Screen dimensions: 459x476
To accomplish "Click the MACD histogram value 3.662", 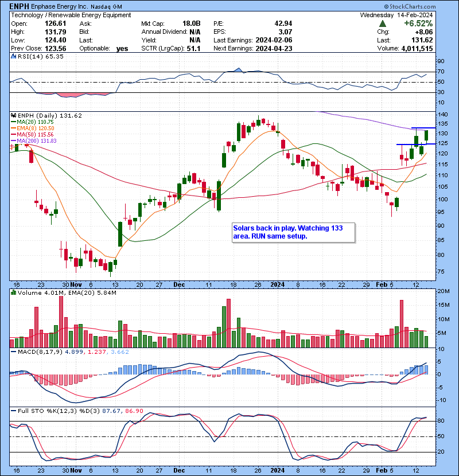I will [x=120, y=352].
